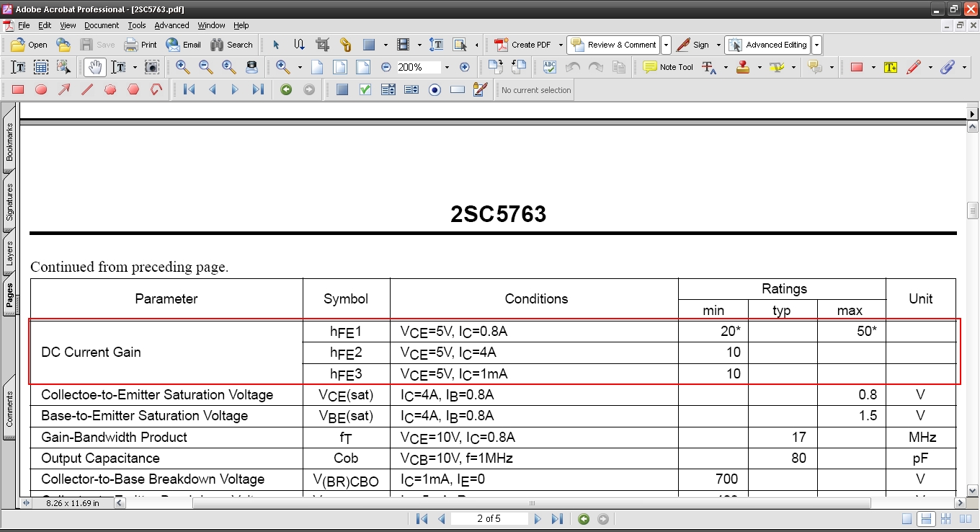Choose the red Rectangle drawing tool
This screenshot has height=532, width=980.
(x=18, y=90)
